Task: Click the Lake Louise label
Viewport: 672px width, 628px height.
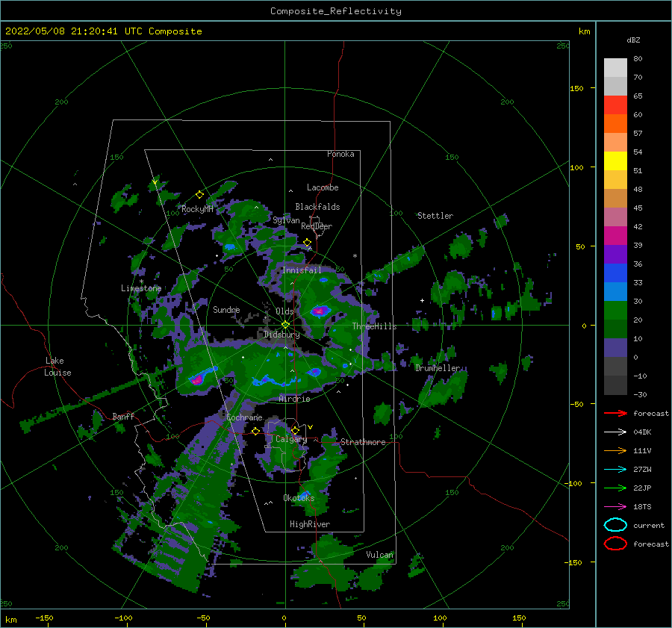Action: tap(57, 367)
